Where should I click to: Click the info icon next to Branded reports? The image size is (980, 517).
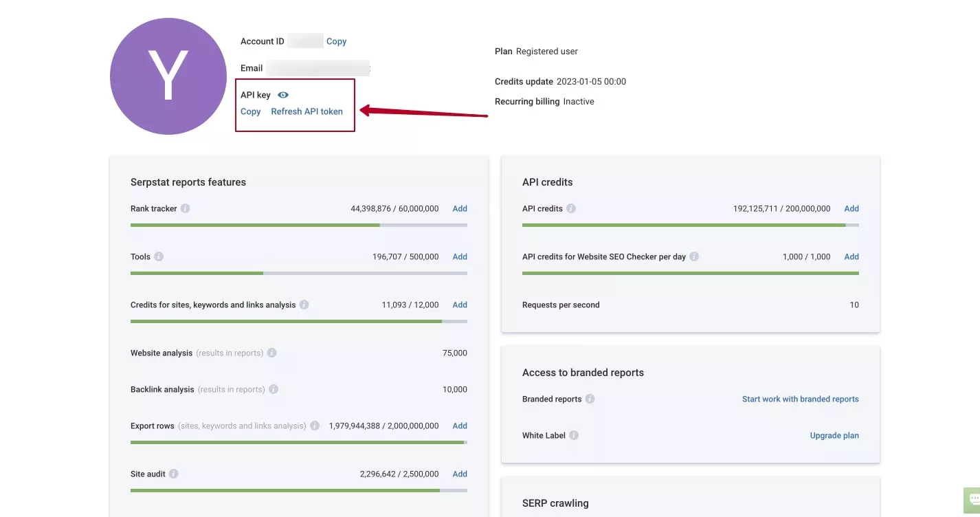pos(590,399)
